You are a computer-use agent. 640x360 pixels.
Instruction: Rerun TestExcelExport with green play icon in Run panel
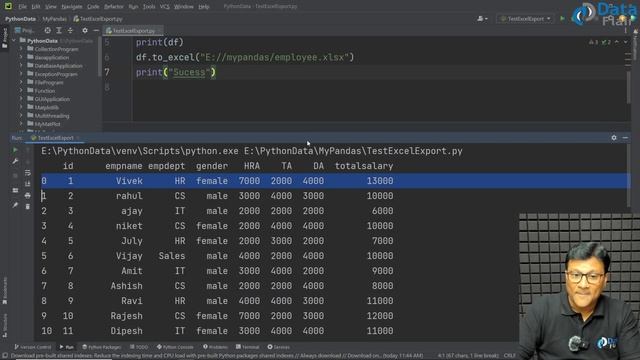tap(15, 150)
